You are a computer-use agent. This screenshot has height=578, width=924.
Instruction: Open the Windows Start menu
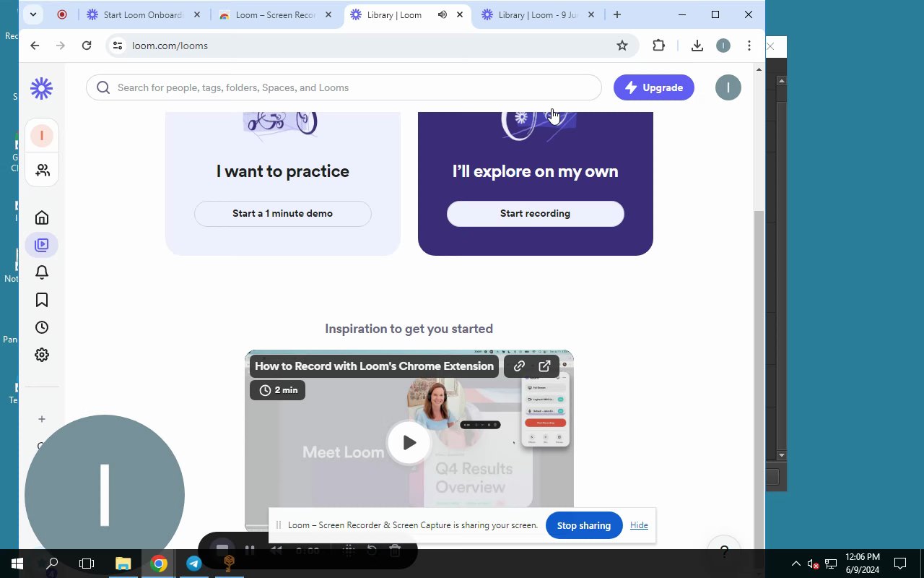(17, 564)
